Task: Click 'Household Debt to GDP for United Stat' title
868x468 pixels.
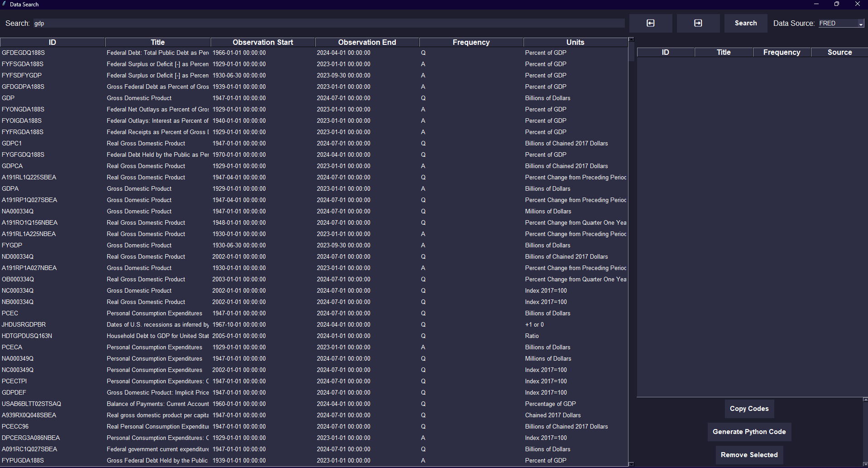Action: coord(158,336)
